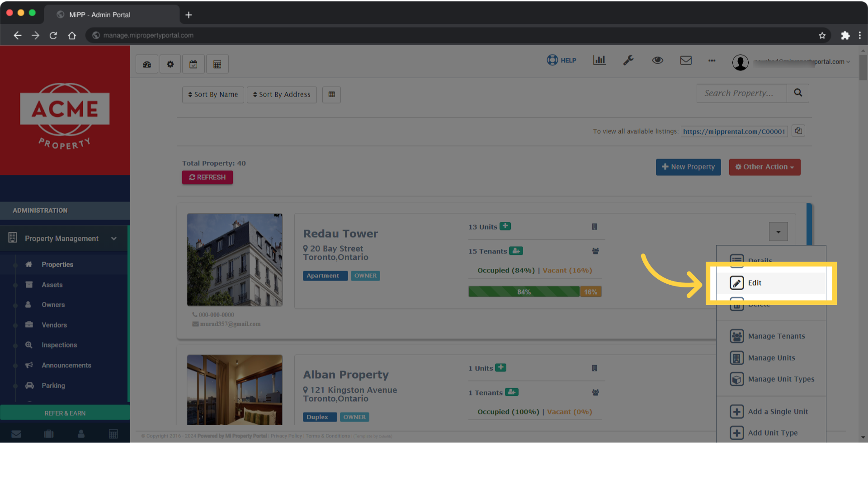
Task: Click the sidebar bottom calculator icon
Action: [x=113, y=434]
